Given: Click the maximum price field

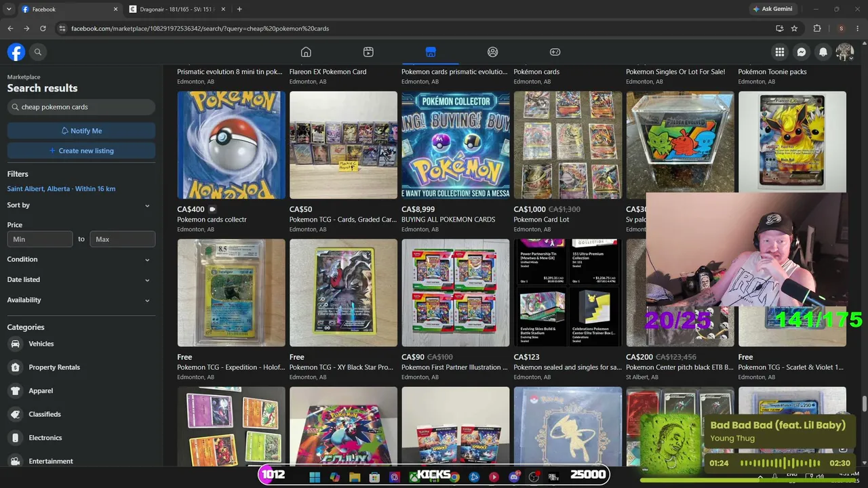Looking at the screenshot, I should point(123,239).
